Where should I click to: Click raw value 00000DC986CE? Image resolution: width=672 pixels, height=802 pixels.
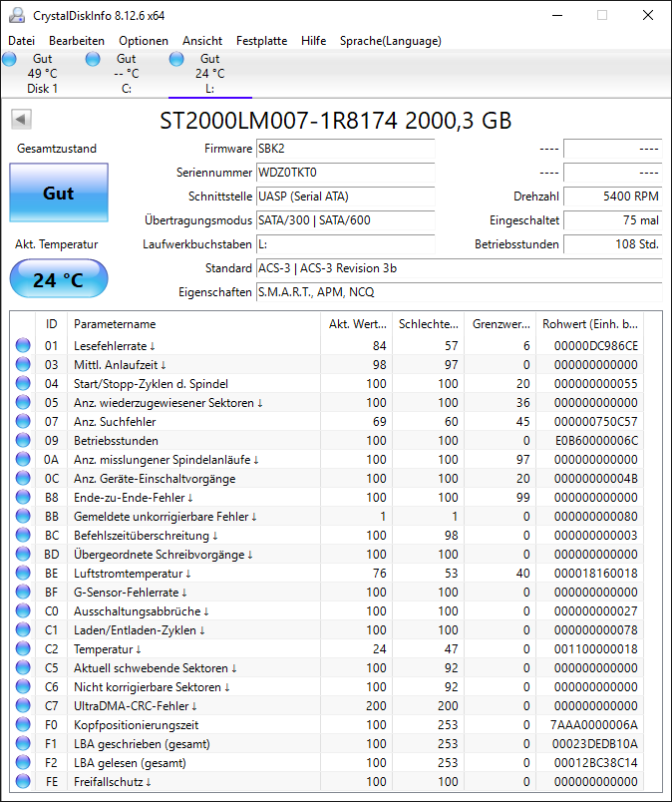596,346
